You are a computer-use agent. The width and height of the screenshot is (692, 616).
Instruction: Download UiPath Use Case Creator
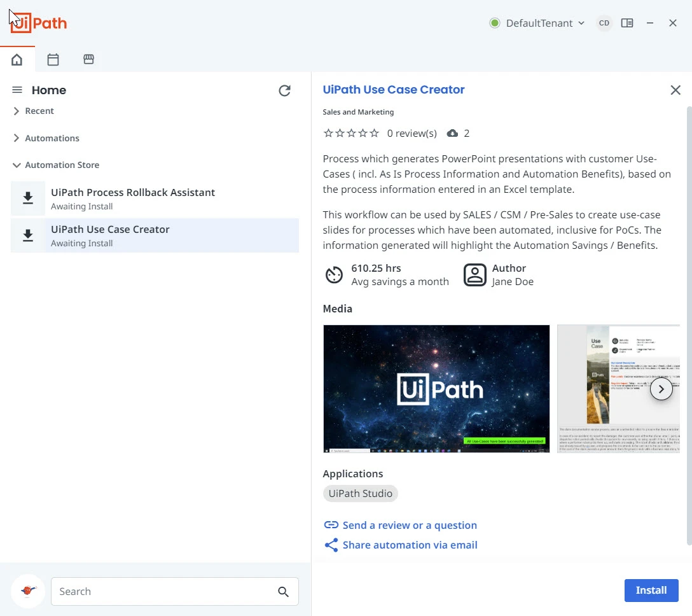tap(28, 235)
